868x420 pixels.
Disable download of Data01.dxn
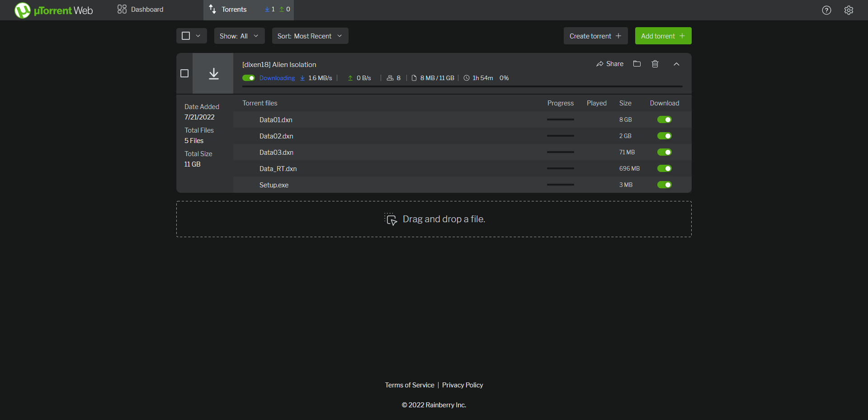(x=665, y=119)
